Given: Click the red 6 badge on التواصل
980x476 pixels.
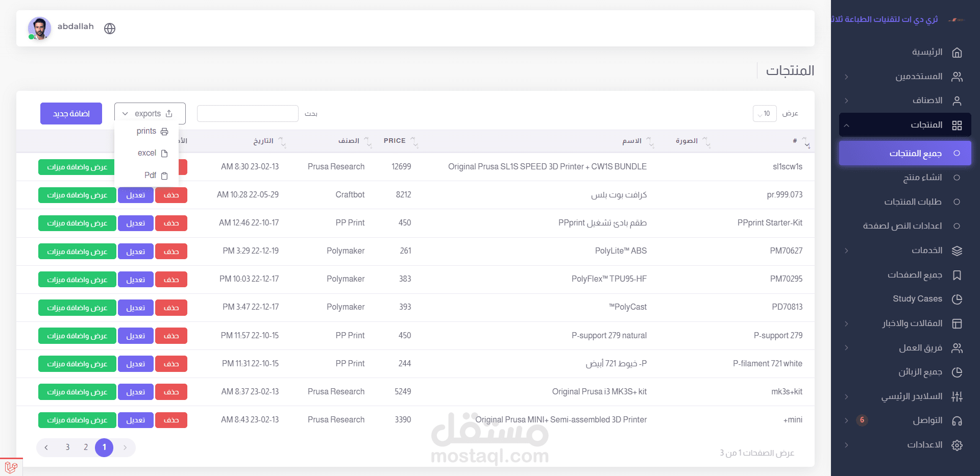Looking at the screenshot, I should [x=862, y=420].
